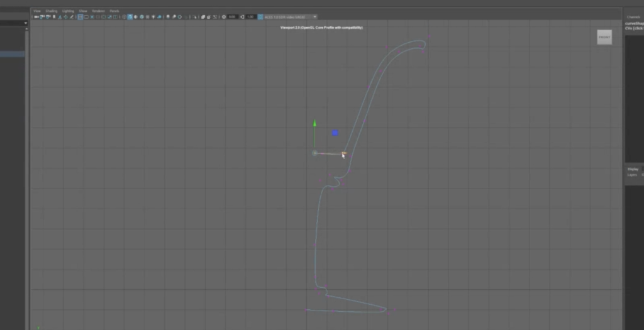Toggle the Film Gate icon

click(86, 17)
